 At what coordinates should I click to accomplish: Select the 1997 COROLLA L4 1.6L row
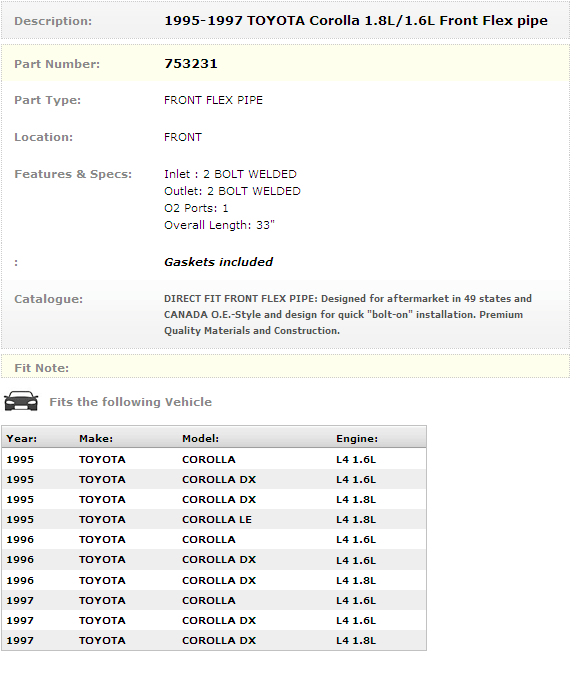(x=214, y=600)
